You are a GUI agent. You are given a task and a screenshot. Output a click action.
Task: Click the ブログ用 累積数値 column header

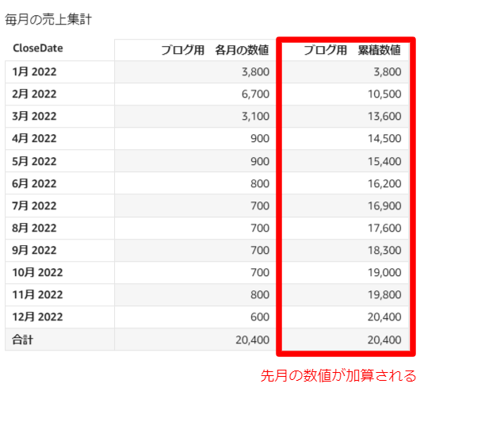point(351,50)
